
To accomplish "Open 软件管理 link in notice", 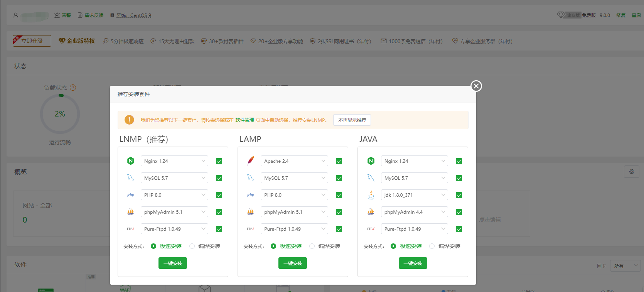I will pyautogui.click(x=244, y=120).
